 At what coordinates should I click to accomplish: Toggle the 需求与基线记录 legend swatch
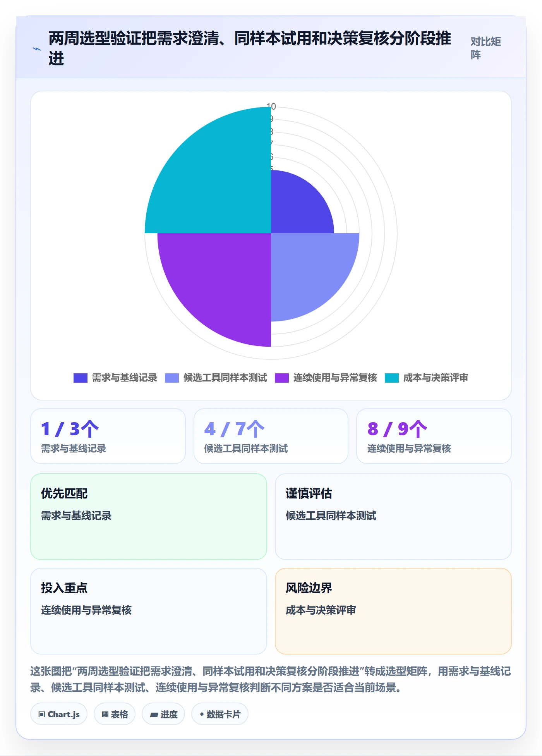81,378
